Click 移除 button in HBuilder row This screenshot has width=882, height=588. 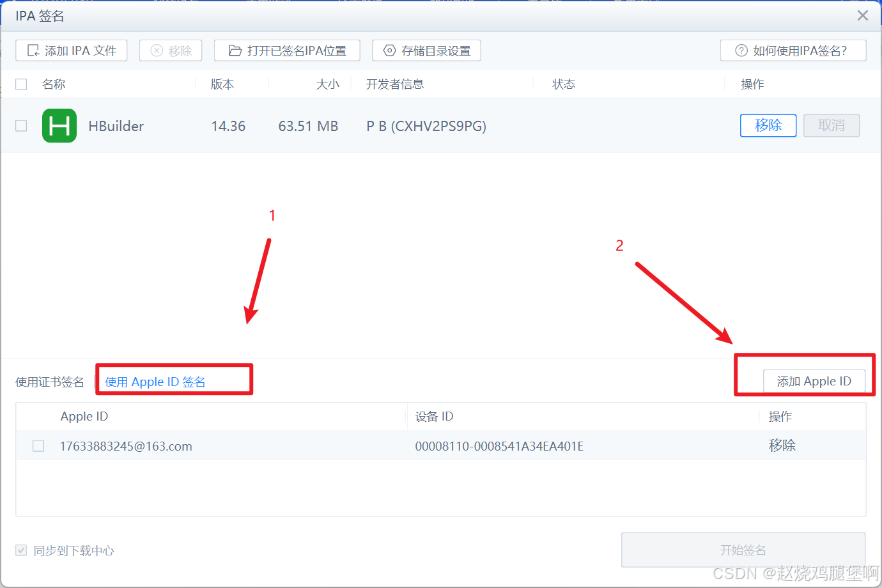pyautogui.click(x=768, y=125)
